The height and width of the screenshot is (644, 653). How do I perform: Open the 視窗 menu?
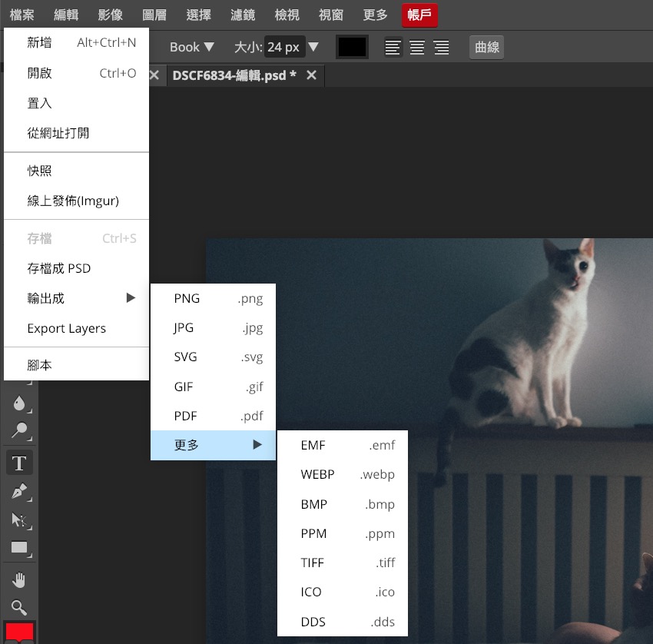(330, 15)
